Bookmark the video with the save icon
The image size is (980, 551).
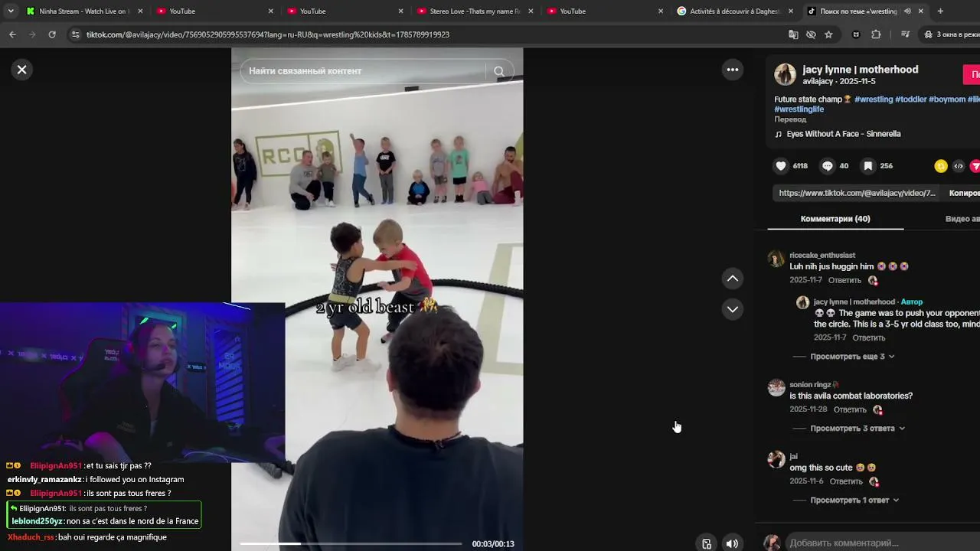point(868,166)
